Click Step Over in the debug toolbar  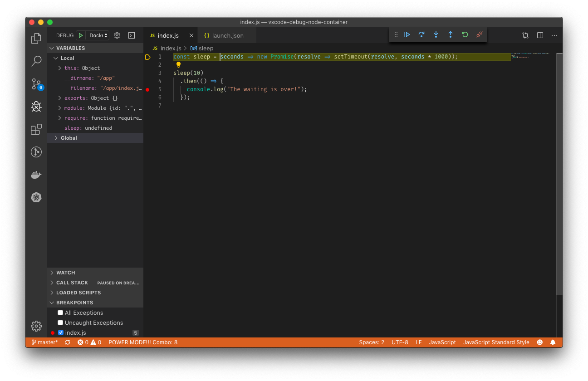tap(421, 34)
